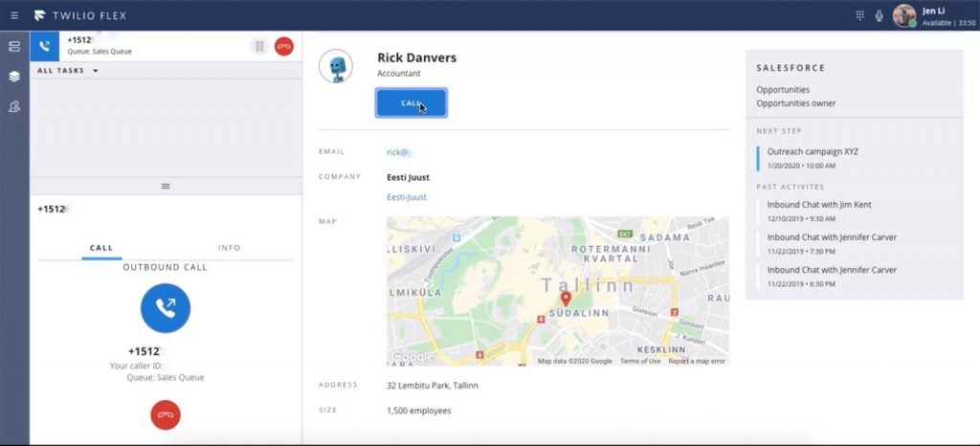Screen dimensions: 980x446
Task: Click the stacked layers sidebar icon
Action: click(x=14, y=76)
